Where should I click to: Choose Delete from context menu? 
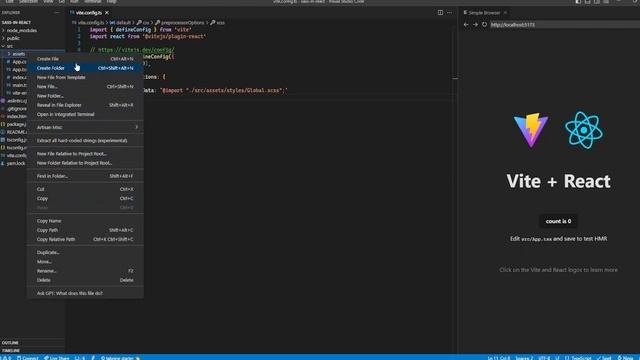[85, 280]
